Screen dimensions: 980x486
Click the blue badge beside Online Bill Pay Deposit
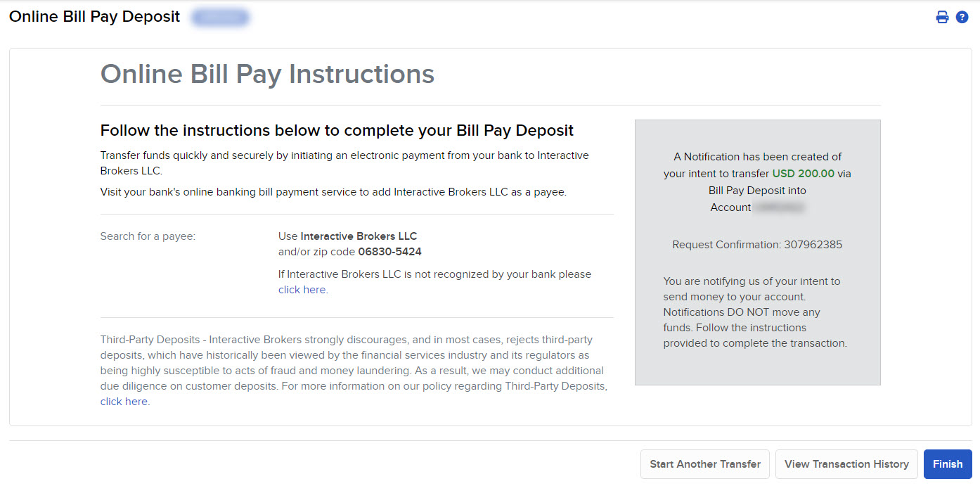[x=220, y=17]
